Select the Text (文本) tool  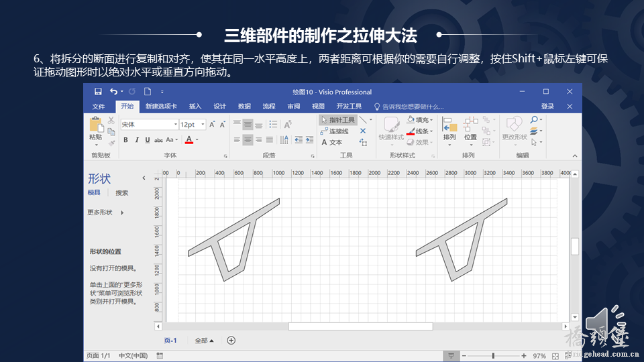pyautogui.click(x=331, y=142)
